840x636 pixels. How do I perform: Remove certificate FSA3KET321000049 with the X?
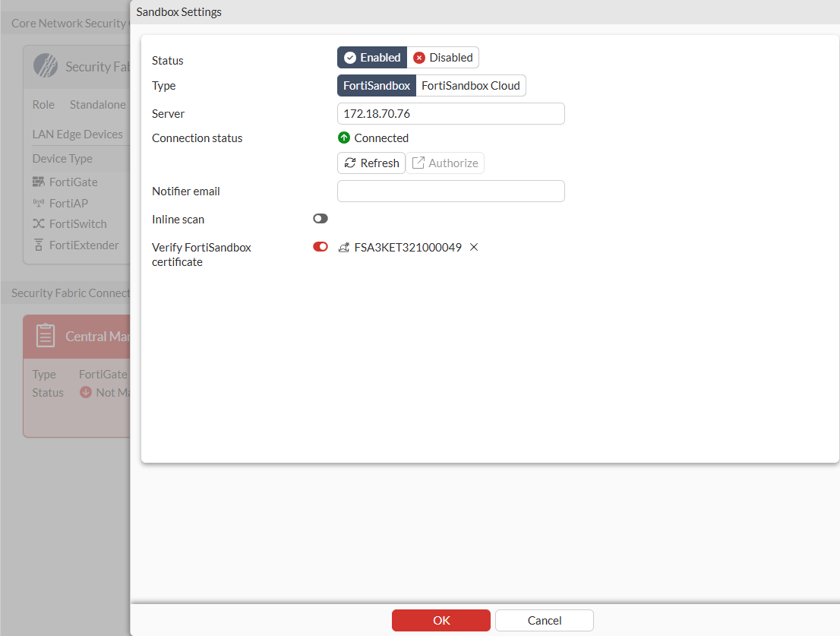pyautogui.click(x=474, y=247)
